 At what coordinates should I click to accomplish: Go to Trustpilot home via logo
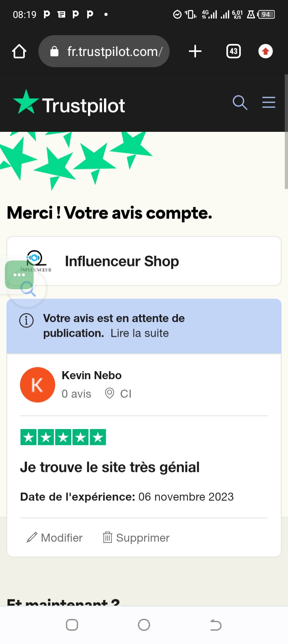[69, 105]
